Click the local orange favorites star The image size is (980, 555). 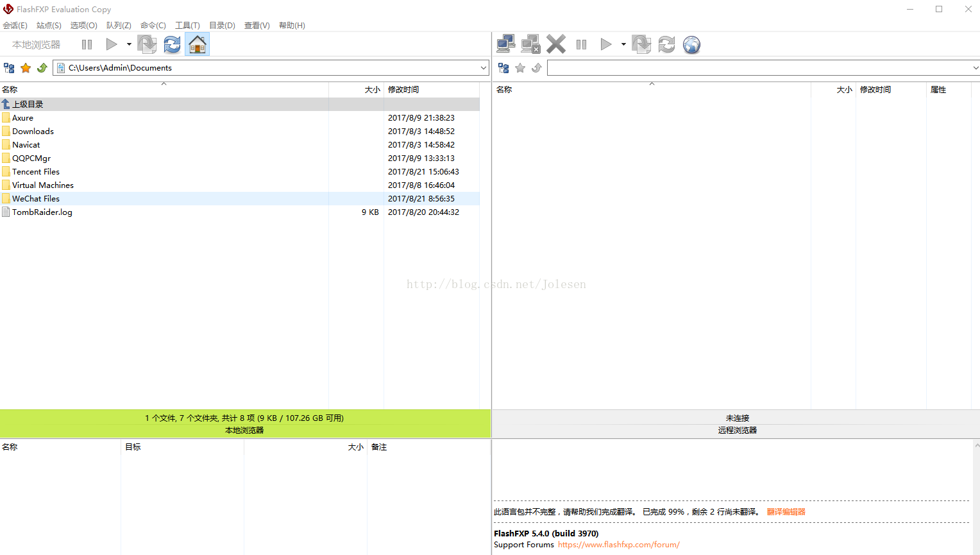[26, 68]
